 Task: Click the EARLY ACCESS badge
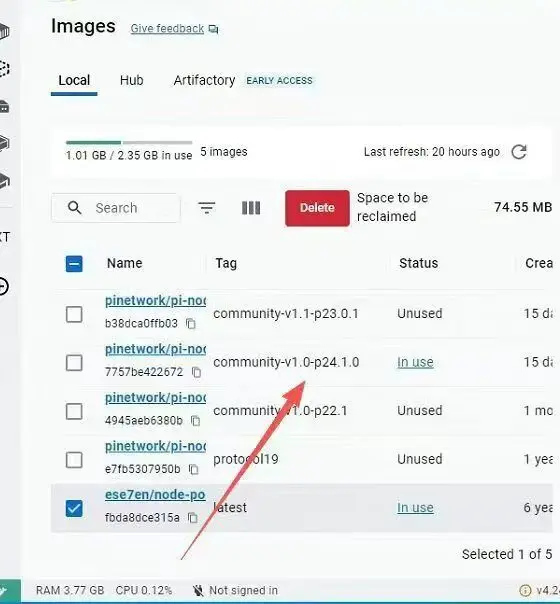[280, 81]
